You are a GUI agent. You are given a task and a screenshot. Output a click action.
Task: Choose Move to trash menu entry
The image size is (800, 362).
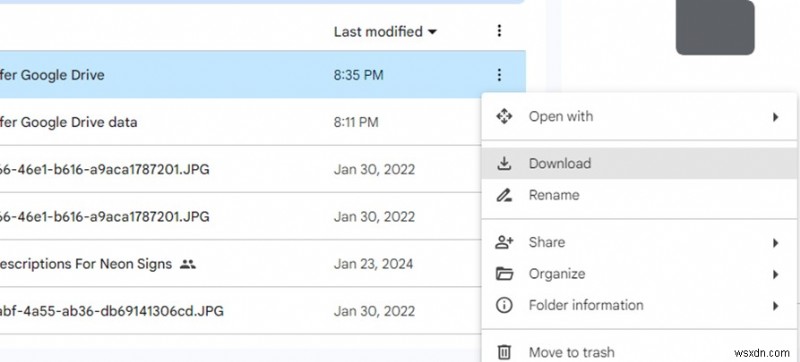pyautogui.click(x=639, y=352)
